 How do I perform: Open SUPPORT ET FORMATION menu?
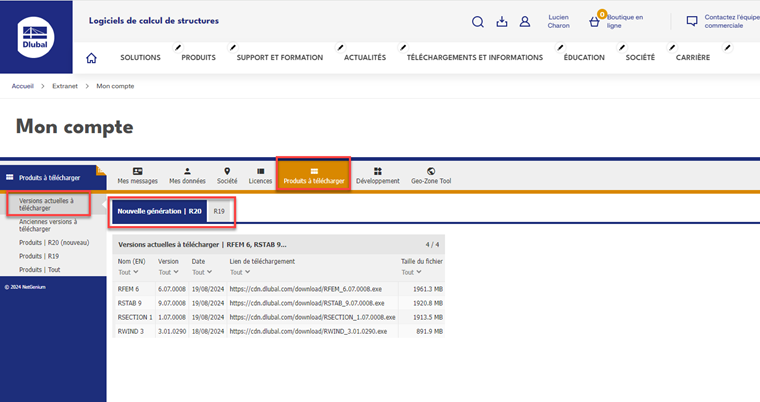(280, 57)
